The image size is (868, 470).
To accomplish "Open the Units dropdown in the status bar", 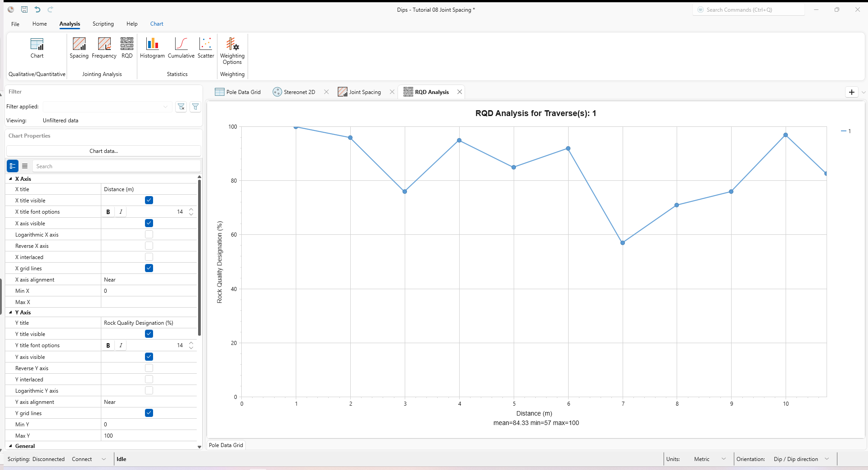I will (723, 459).
